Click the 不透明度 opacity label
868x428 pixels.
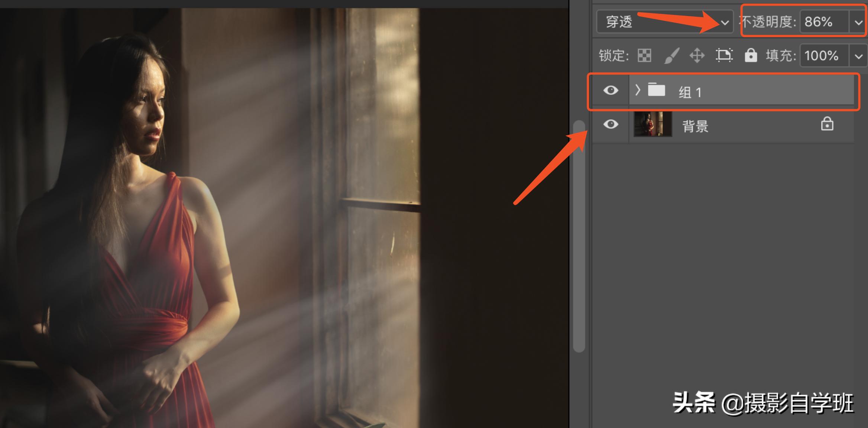pyautogui.click(x=768, y=22)
